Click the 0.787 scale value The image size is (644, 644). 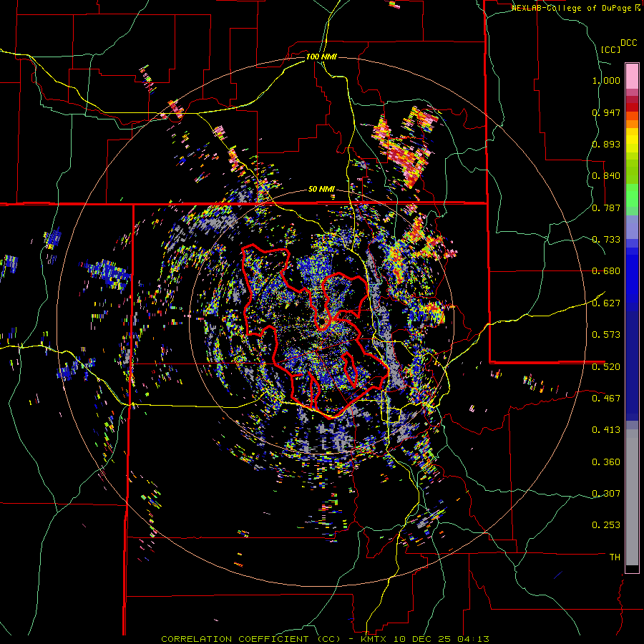pos(606,208)
